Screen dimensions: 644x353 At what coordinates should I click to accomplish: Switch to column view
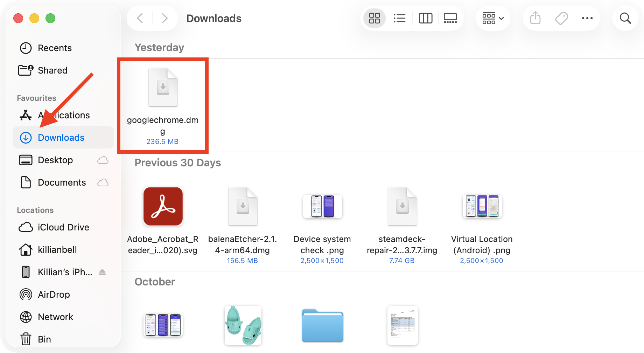pos(425,18)
